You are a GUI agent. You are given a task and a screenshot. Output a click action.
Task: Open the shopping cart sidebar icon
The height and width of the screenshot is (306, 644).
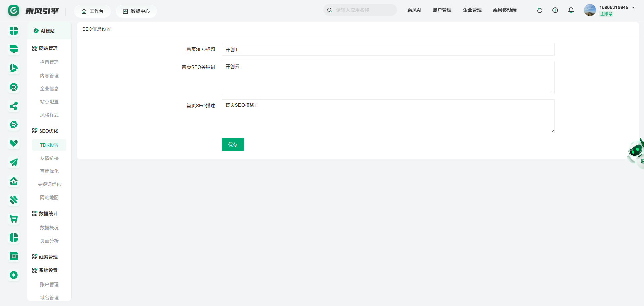[14, 219]
